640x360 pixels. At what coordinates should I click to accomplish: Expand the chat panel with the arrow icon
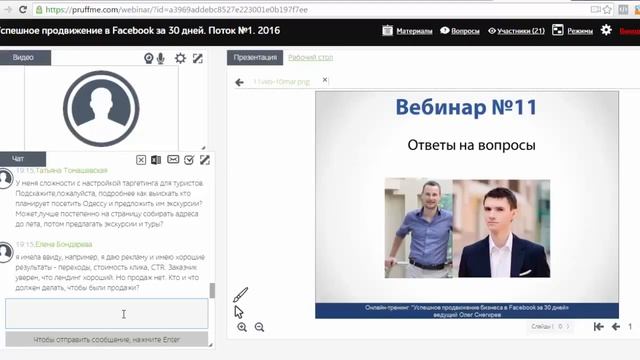(205, 160)
